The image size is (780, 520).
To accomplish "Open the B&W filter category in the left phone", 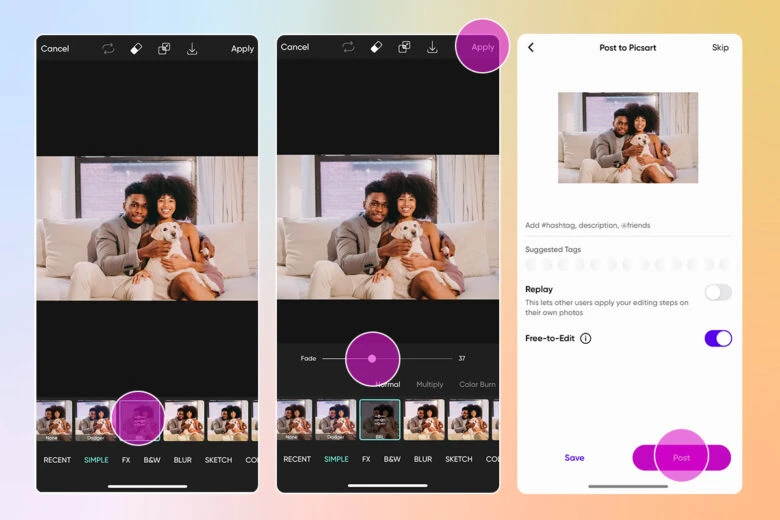I will pos(152,460).
